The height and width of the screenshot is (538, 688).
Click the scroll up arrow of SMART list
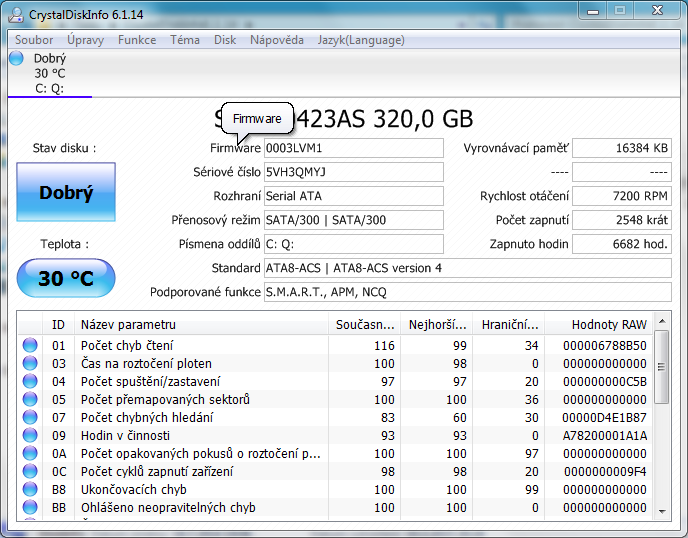(x=660, y=323)
